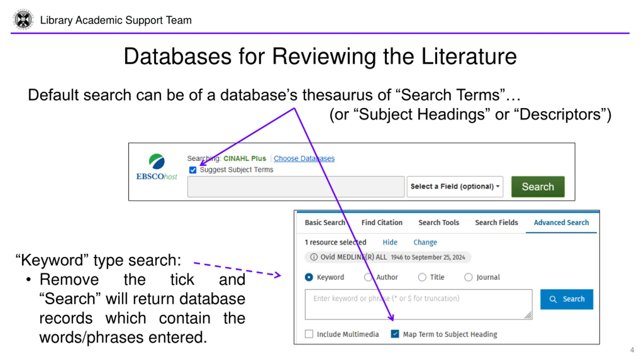Click the EBSCOhost logo
The height and width of the screenshot is (362, 644).
pyautogui.click(x=156, y=167)
